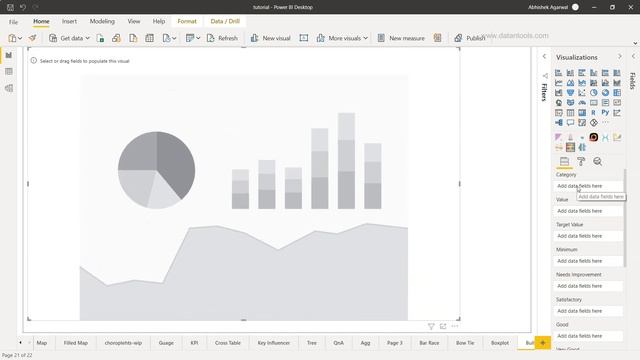Image resolution: width=640 pixels, height=360 pixels.
Task: Click the Publish button
Action: tap(469, 38)
